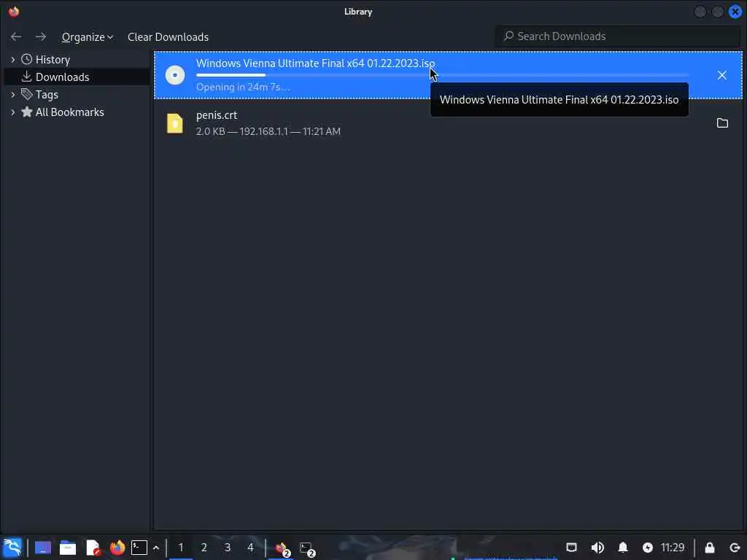Select All Bookmarks in the sidebar
Screen dimensions: 747x560
[69, 112]
